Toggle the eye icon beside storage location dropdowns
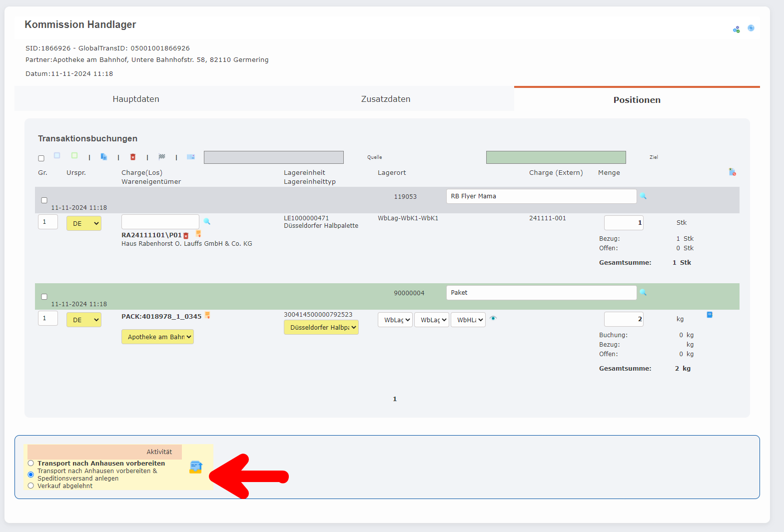Screen dimensions: 784x532 (493, 318)
